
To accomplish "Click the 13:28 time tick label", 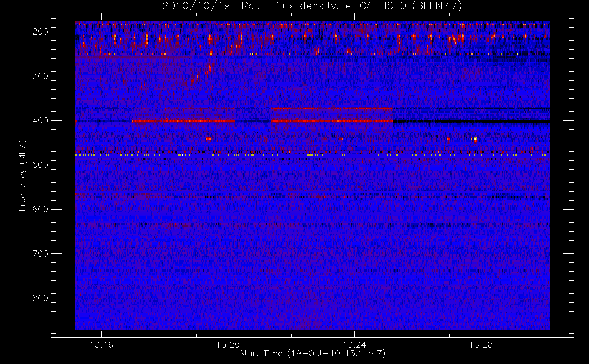I will [x=481, y=345].
